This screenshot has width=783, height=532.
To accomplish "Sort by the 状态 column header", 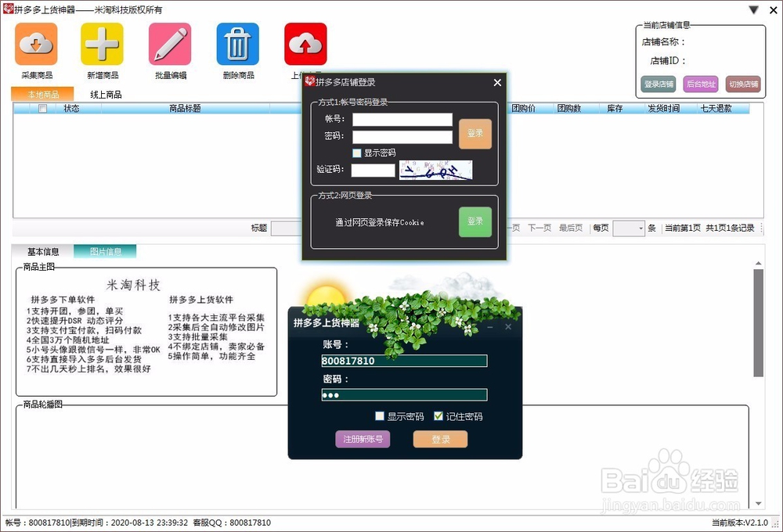I will tap(71, 108).
